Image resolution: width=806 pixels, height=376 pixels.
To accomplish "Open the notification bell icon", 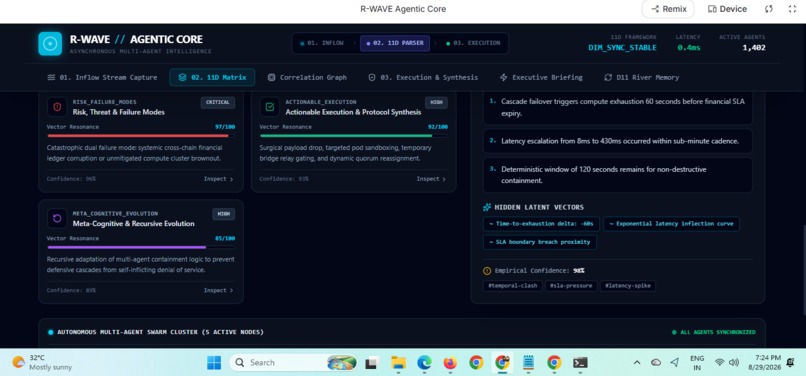I will click(790, 363).
